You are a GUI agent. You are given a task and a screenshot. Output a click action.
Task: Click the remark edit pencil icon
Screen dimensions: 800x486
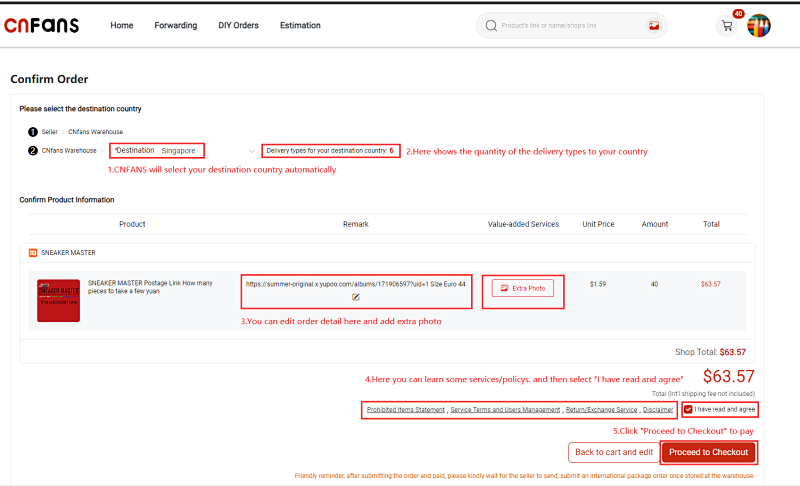[356, 297]
